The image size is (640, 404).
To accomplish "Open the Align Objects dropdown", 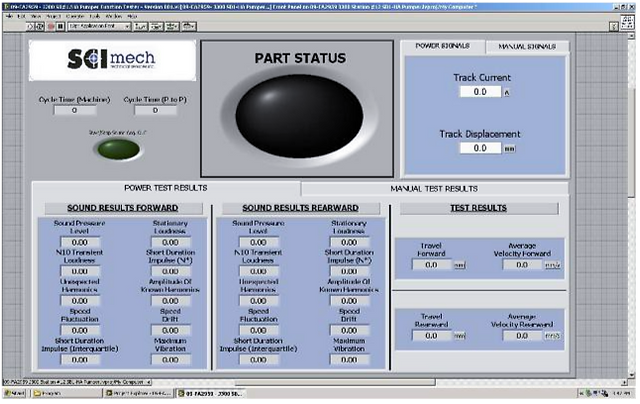I will tap(141, 27).
